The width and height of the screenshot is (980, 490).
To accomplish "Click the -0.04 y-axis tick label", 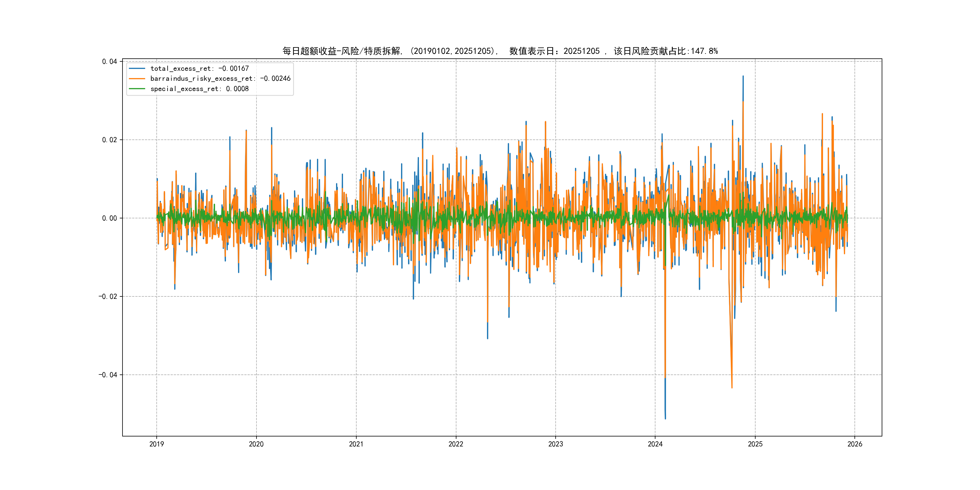I will point(108,375).
